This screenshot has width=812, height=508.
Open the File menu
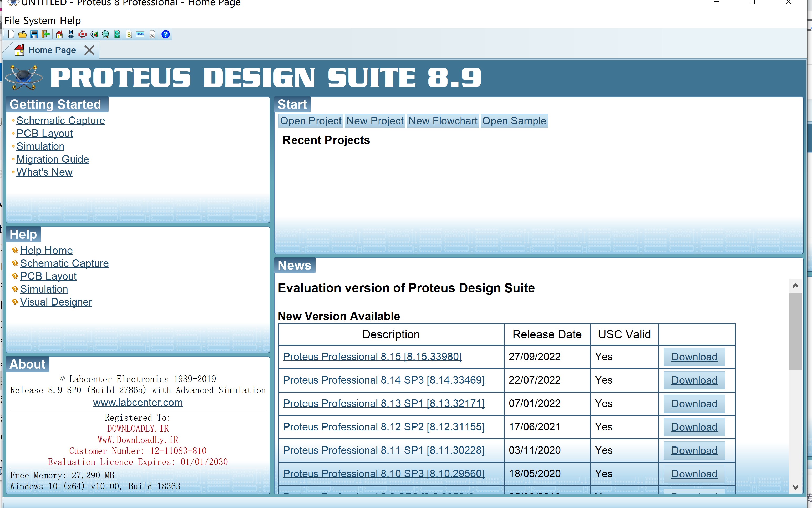point(12,21)
